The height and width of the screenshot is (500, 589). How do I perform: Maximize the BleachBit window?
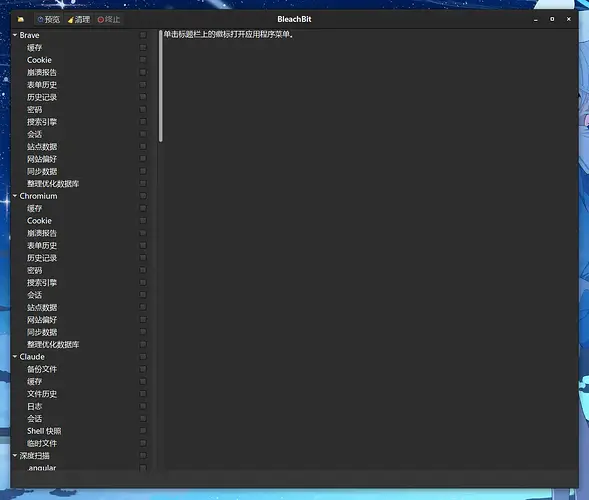[552, 19]
